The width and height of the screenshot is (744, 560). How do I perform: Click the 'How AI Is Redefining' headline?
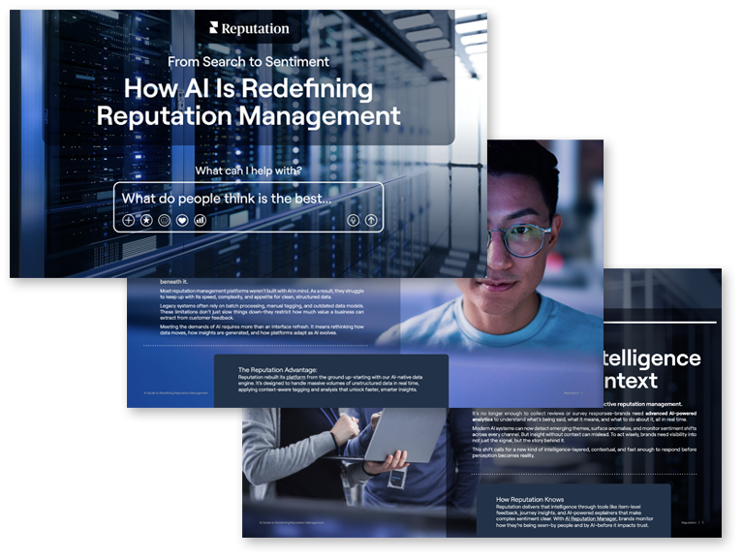248,88
